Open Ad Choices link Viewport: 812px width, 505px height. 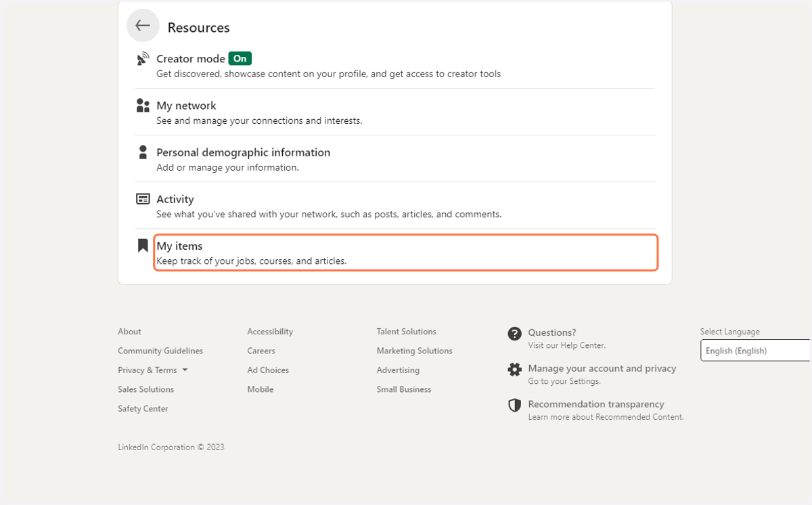pos(268,370)
